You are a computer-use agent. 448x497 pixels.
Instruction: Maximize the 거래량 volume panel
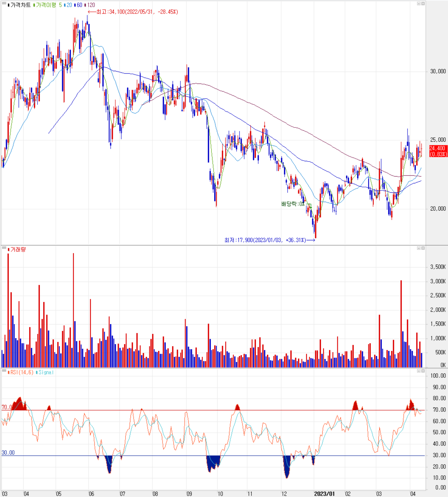(419, 248)
